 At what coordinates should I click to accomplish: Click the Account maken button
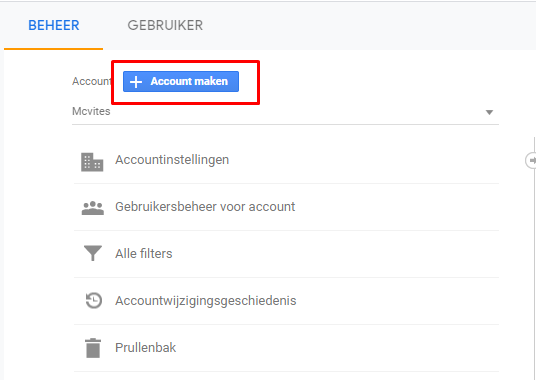click(x=181, y=81)
